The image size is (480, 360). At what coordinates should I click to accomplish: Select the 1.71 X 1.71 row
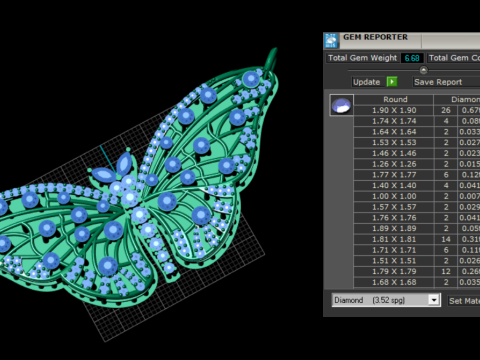pyautogui.click(x=417, y=250)
